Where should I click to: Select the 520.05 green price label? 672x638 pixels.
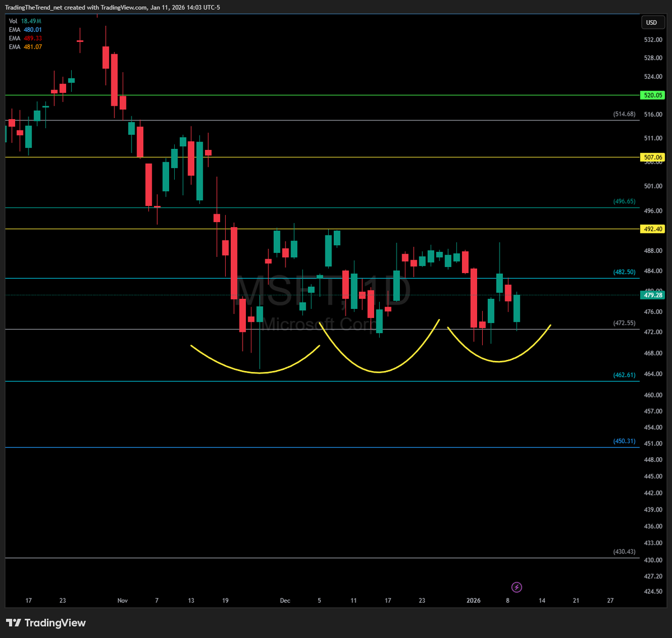[654, 96]
